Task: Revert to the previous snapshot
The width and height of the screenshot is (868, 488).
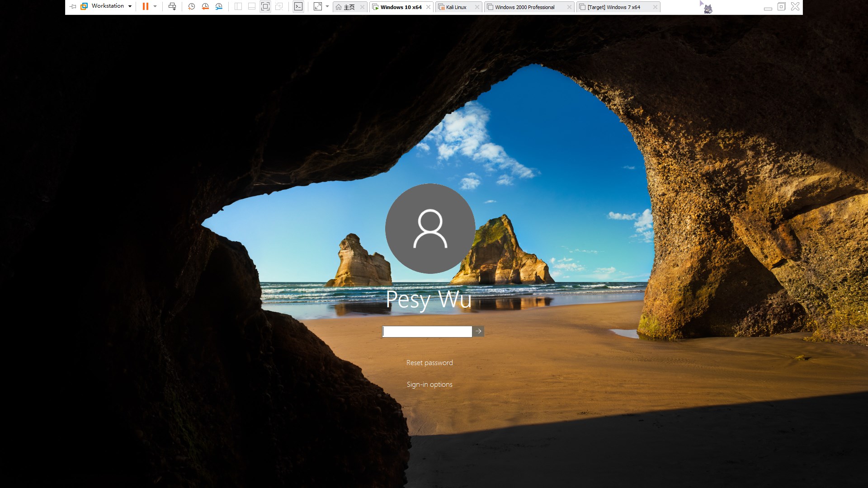Action: tap(205, 7)
